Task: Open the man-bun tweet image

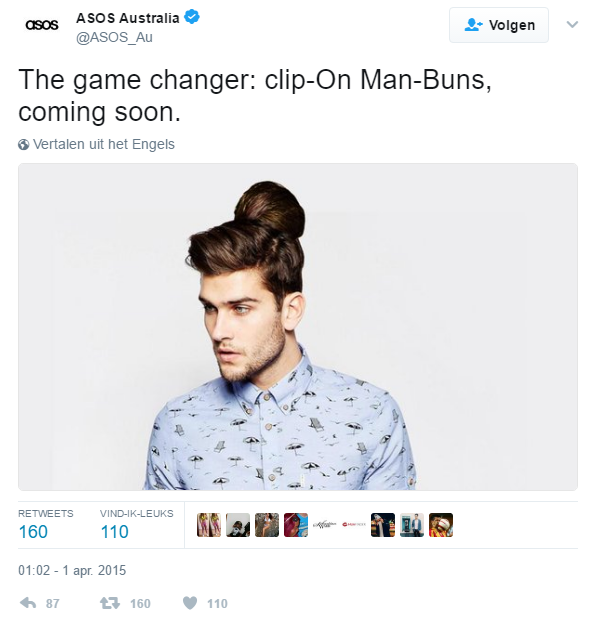Action: 298,327
